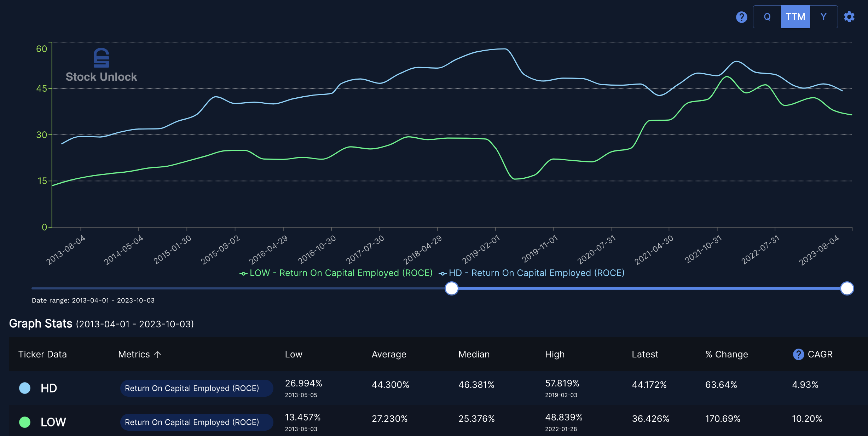Screen dimensions: 868x436
Task: Toggle LOW ROCE series in legend
Action: (x=341, y=273)
